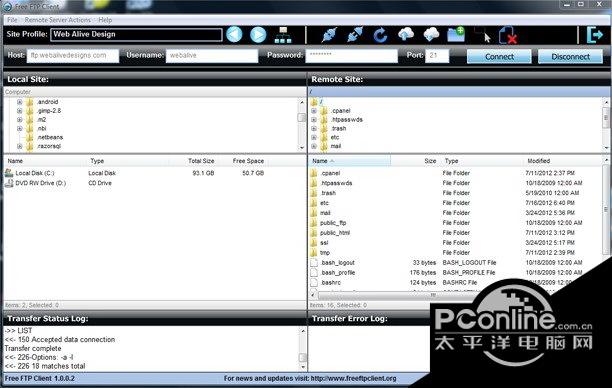Create a new remote folder icon

coord(456,34)
